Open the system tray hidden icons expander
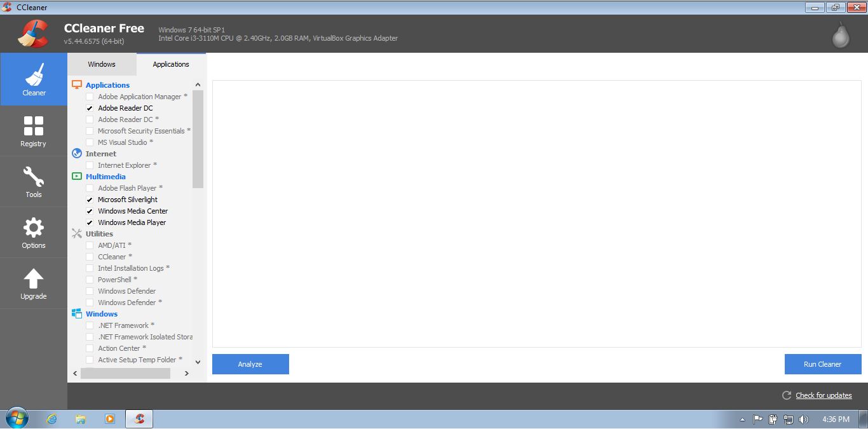 click(742, 419)
